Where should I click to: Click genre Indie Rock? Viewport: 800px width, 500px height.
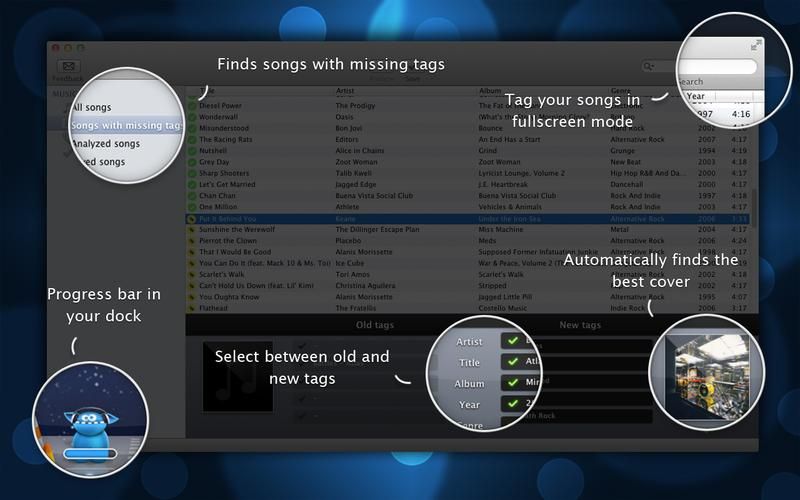(628, 308)
